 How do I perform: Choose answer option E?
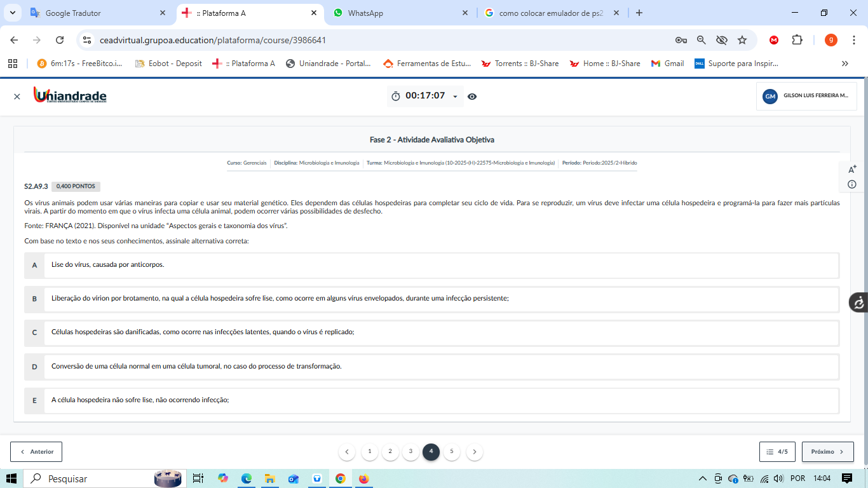(34, 401)
